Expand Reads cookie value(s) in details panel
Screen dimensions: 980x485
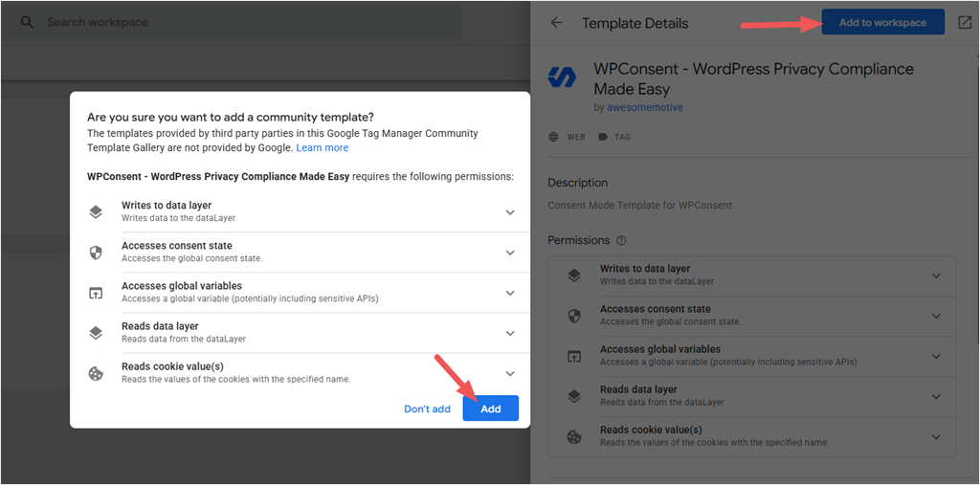(x=936, y=437)
